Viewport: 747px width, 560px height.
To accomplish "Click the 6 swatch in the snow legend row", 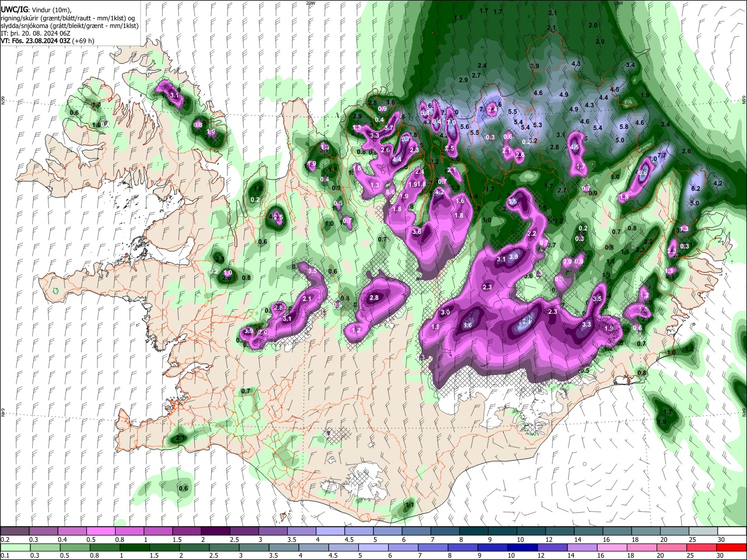I will point(416,531).
